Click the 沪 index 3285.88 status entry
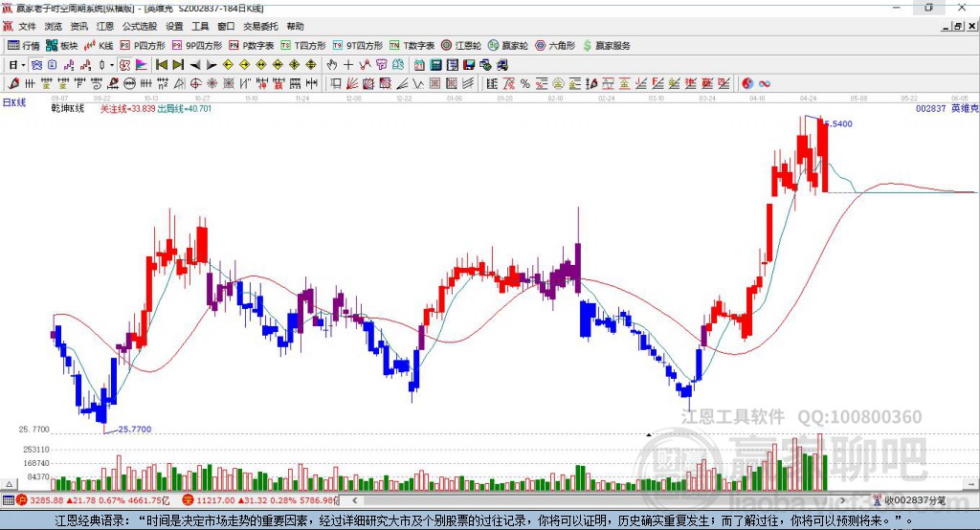The height and width of the screenshot is (530, 980). pyautogui.click(x=94, y=500)
